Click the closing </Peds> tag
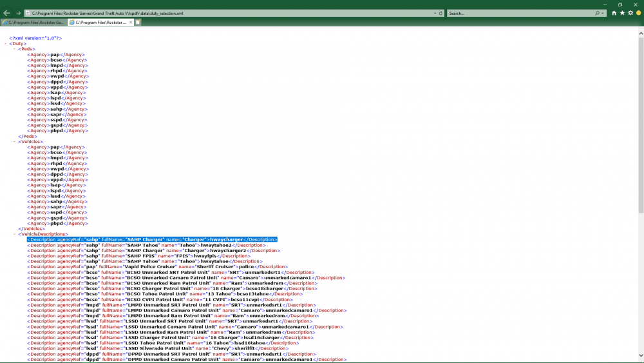Image resolution: width=644 pixels, height=363 pixels. (28, 136)
